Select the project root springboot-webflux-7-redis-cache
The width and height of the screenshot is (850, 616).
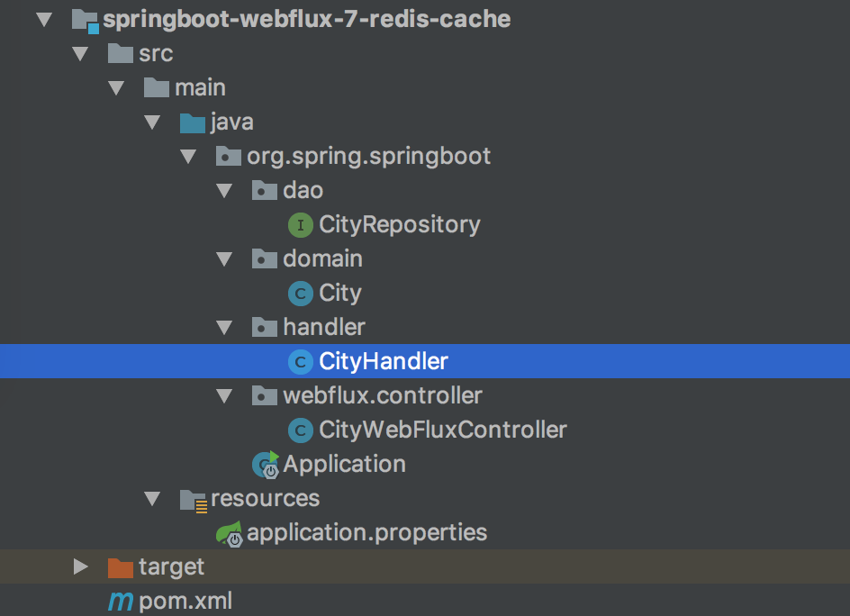(x=306, y=19)
